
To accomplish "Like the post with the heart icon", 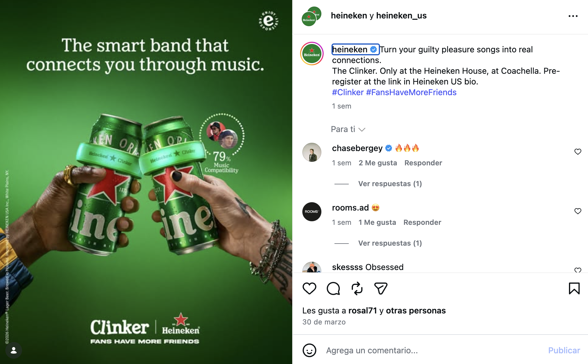I will pyautogui.click(x=309, y=288).
